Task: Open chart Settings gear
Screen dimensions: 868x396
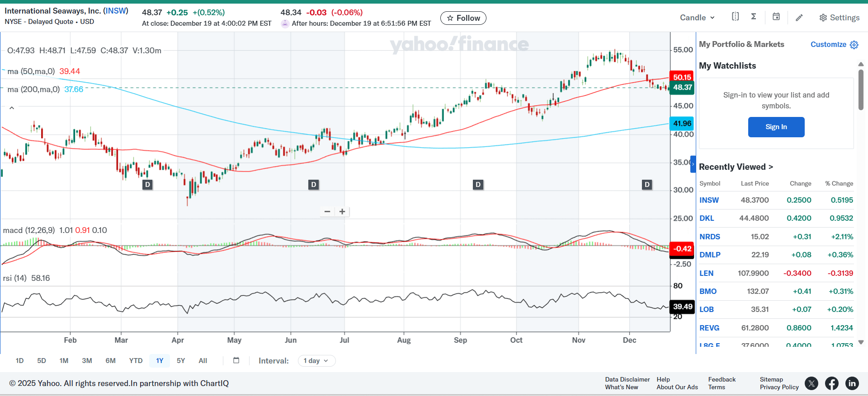Action: coord(839,18)
